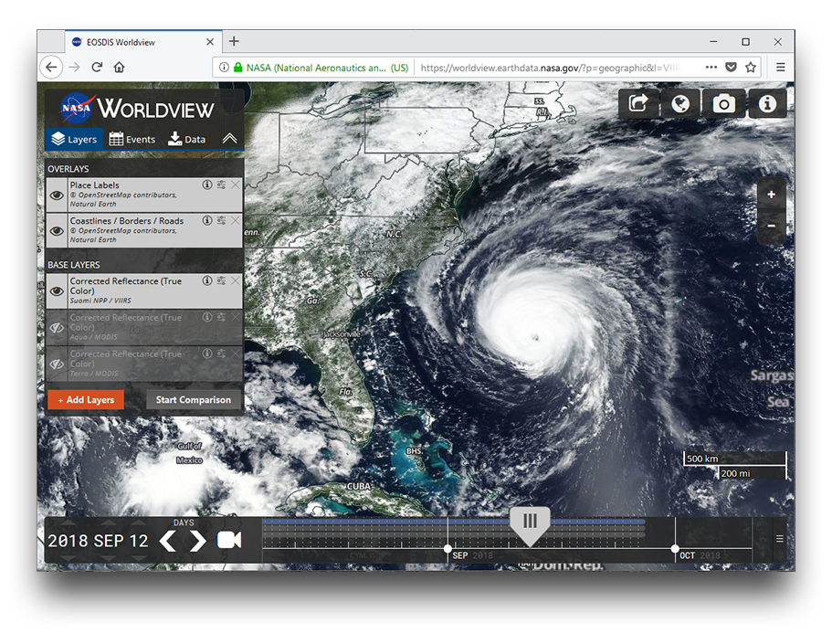Open the Firefox hamburger menu
Viewport: 832px width, 644px height.
[781, 67]
